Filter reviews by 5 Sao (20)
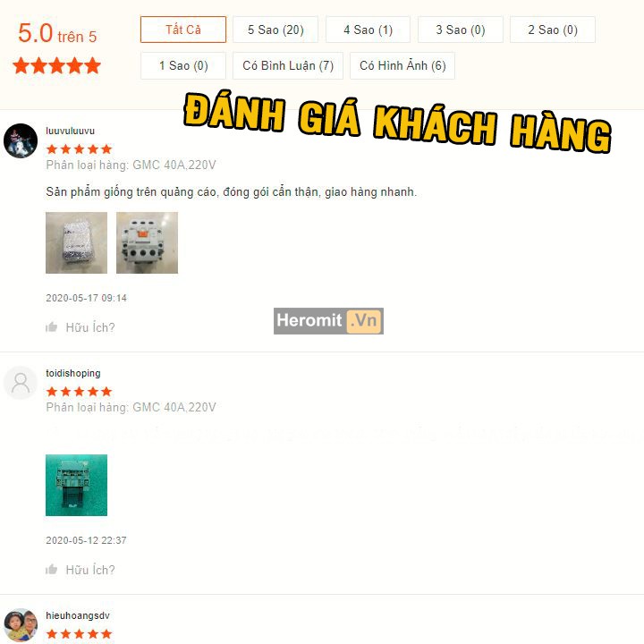 click(275, 30)
